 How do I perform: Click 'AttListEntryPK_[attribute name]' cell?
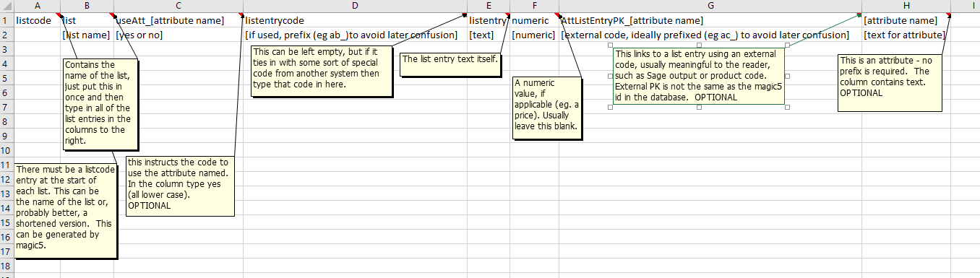pyautogui.click(x=710, y=20)
